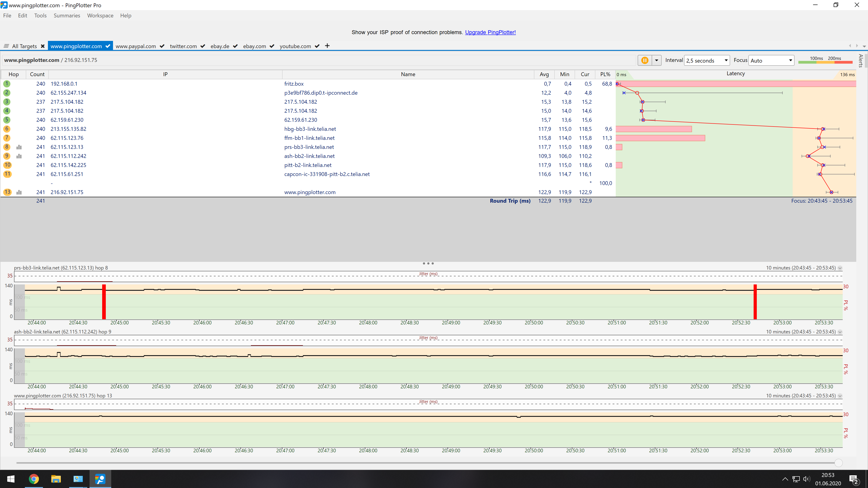
Task: Open the File menu
Action: click(7, 16)
